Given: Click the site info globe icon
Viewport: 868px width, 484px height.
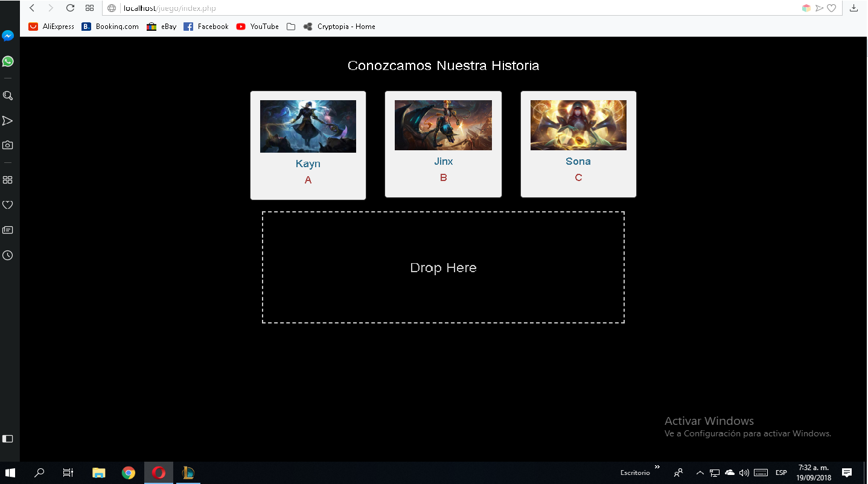Looking at the screenshot, I should (112, 8).
